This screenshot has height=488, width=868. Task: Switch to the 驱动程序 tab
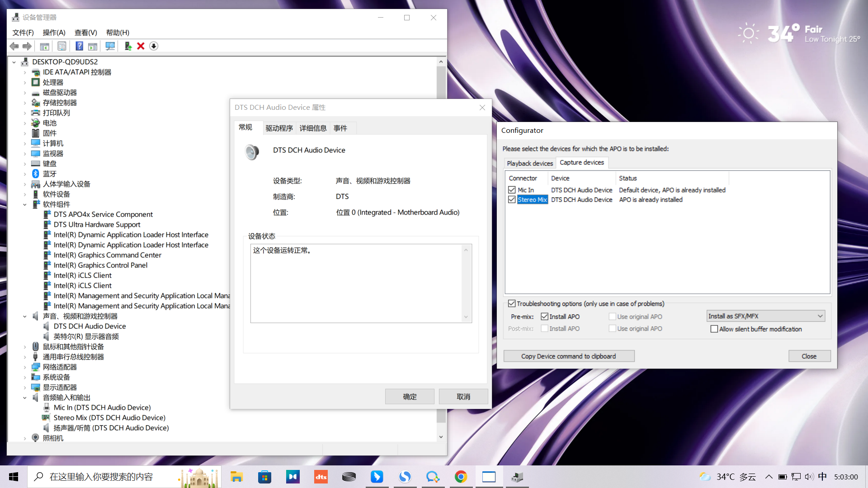tap(279, 128)
